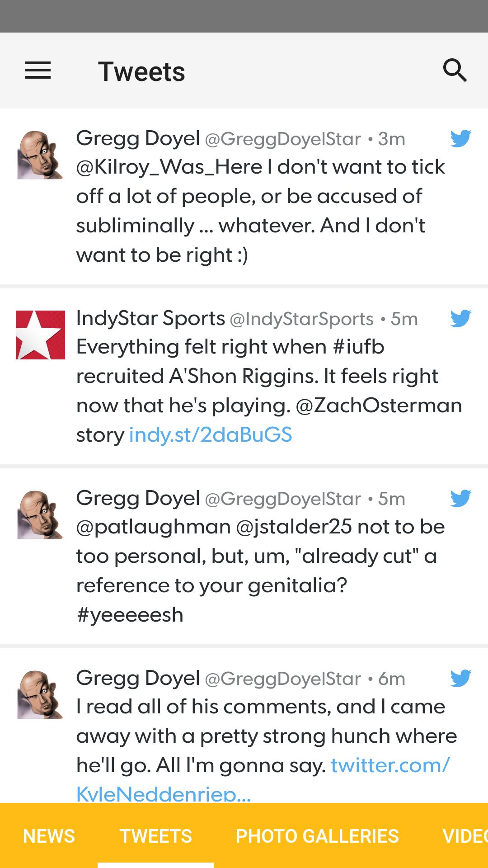Tap Gregg Doyel avatar on 3m tweet
The height and width of the screenshot is (868, 488).
click(40, 155)
